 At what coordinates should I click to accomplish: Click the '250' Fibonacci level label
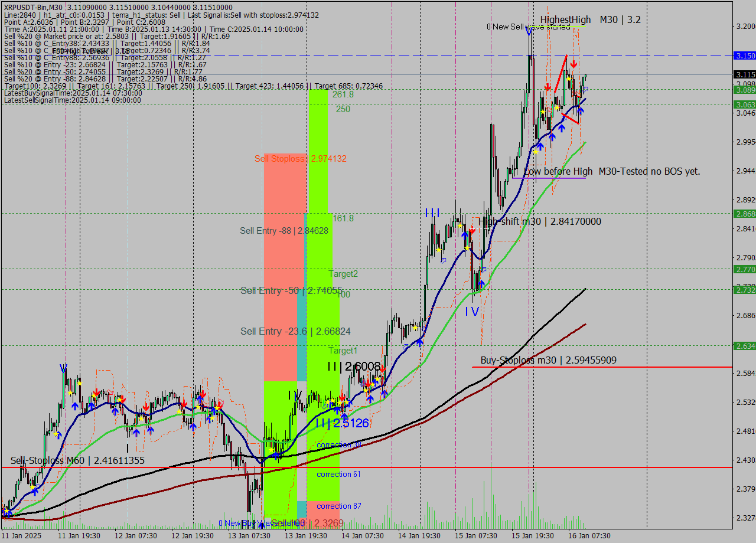coord(343,109)
